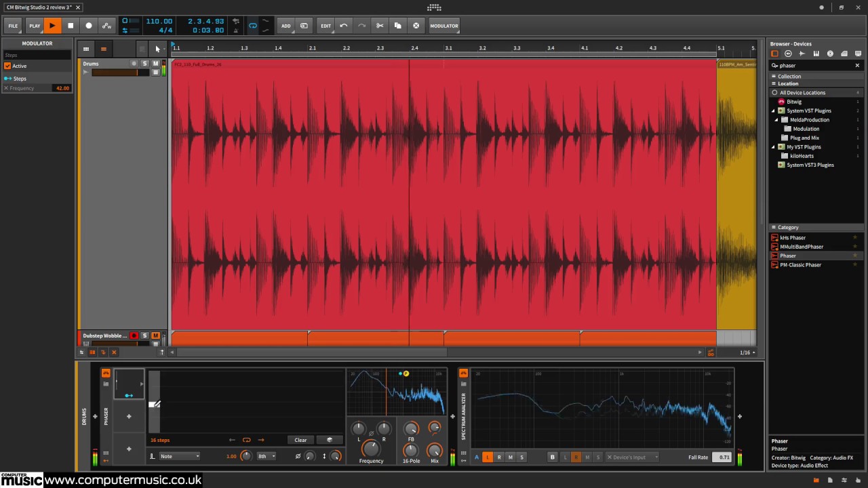Toggle the Active checkbox in Modulator panel

(7, 66)
